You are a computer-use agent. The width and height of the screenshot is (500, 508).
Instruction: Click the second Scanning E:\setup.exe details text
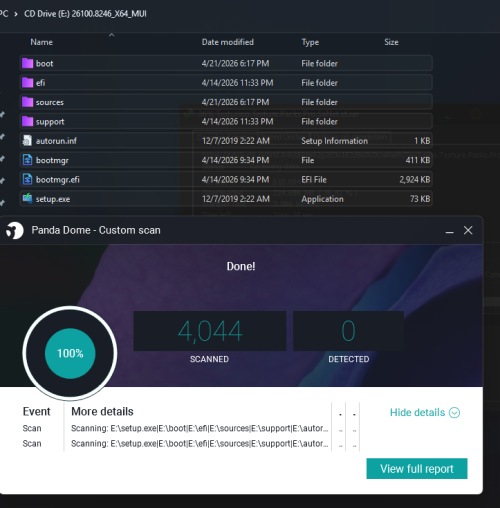200,444
